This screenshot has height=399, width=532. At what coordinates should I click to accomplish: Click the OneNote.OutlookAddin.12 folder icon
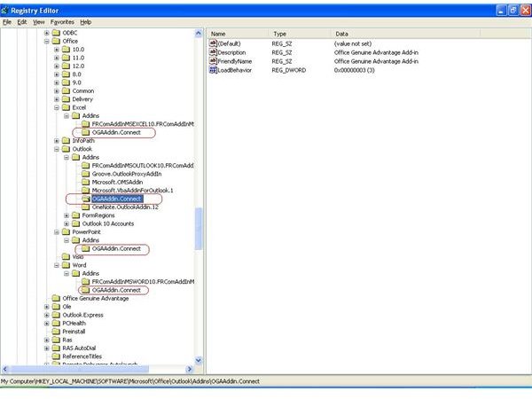click(x=85, y=207)
